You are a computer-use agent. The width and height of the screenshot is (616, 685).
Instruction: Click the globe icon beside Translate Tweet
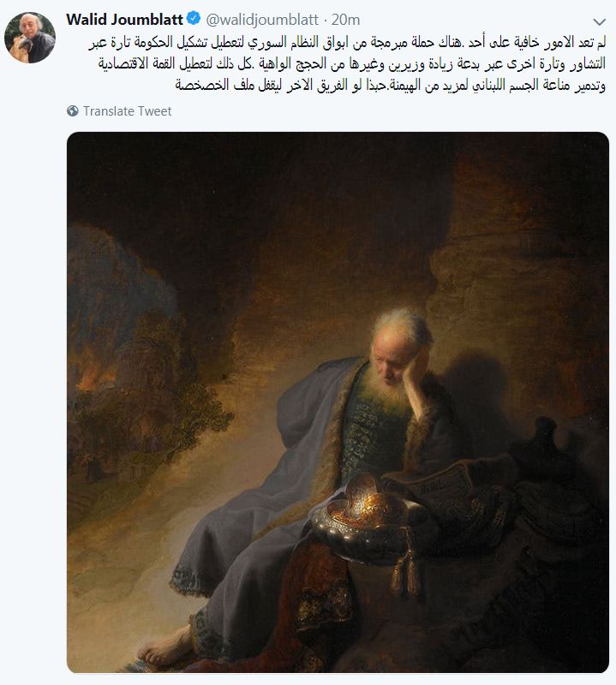(x=73, y=111)
